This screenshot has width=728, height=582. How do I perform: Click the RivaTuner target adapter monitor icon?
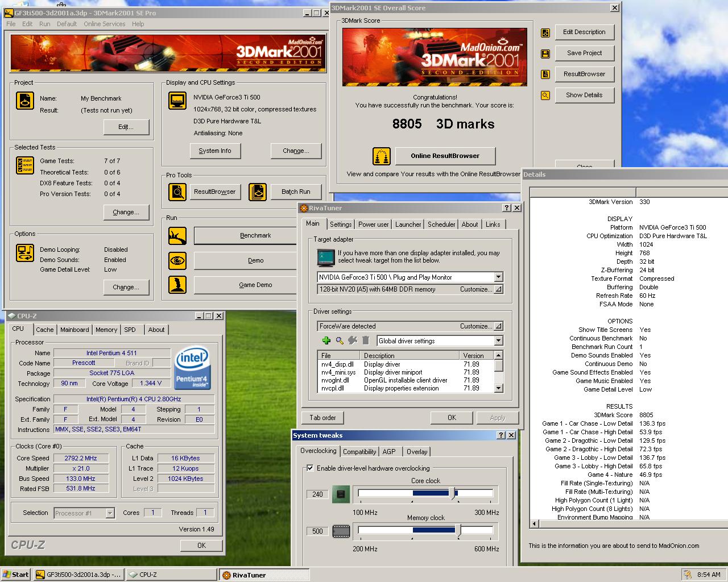click(x=326, y=257)
